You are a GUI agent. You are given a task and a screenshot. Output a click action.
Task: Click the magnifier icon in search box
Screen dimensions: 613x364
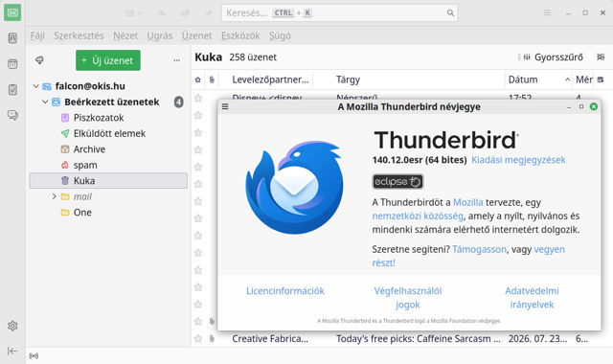click(450, 12)
